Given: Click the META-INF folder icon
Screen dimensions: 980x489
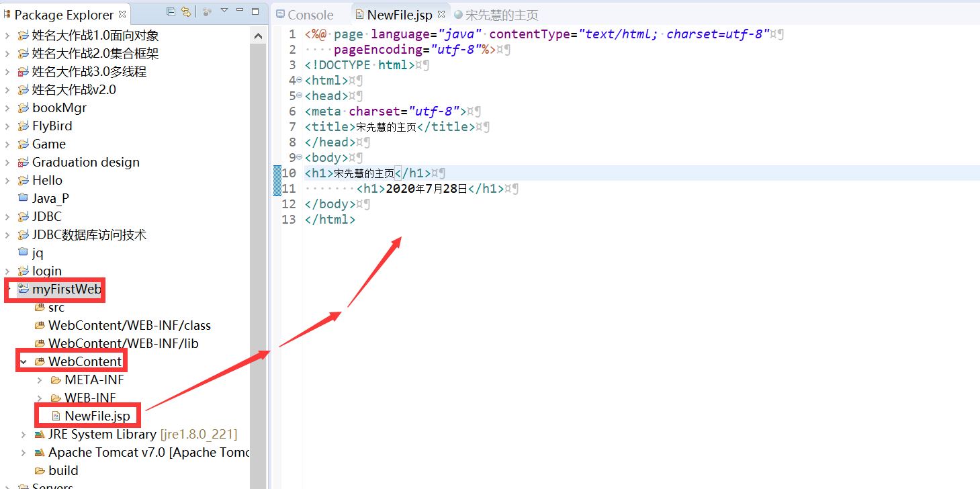Looking at the screenshot, I should [x=56, y=380].
